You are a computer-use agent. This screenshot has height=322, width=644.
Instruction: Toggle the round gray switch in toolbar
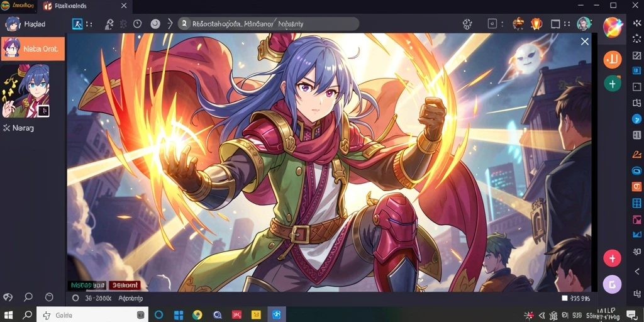tap(155, 25)
